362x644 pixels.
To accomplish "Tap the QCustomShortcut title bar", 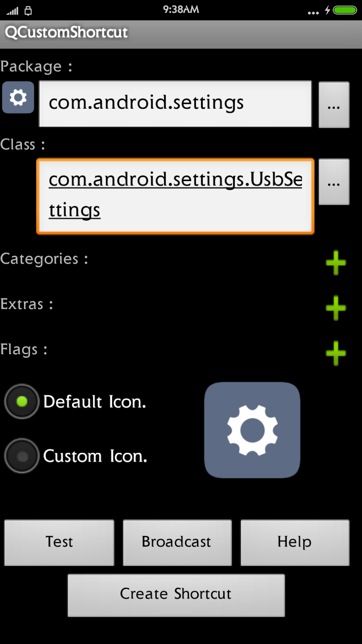I will click(66, 33).
